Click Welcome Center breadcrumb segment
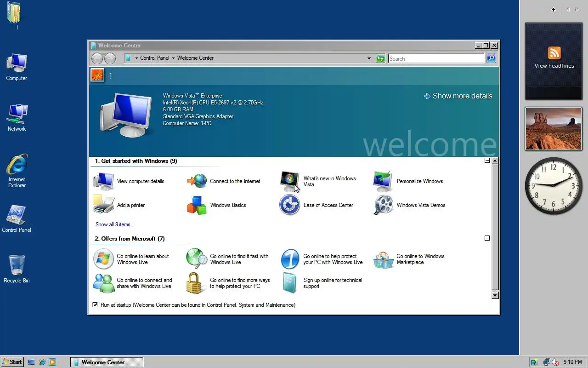 click(195, 58)
